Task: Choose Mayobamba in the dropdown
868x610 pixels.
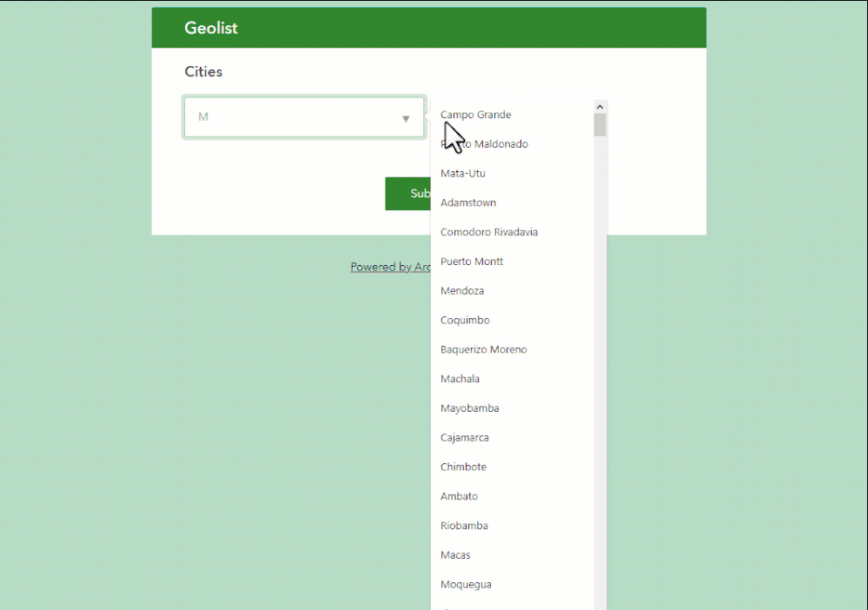Action: pos(469,408)
